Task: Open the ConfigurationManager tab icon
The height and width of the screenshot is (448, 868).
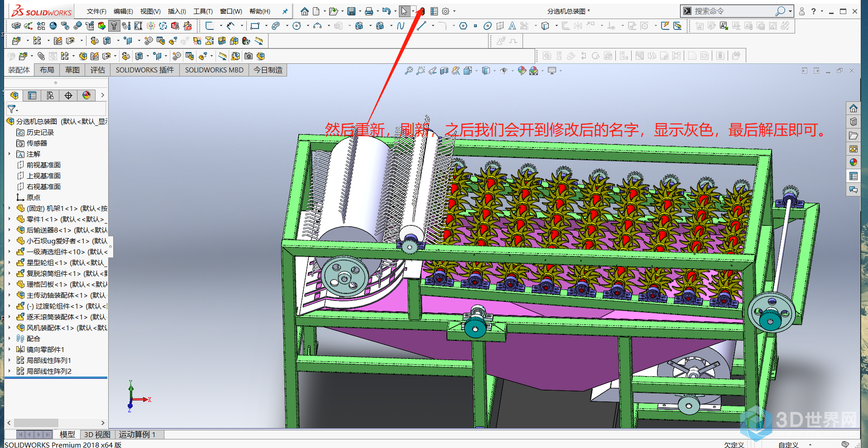Action: click(x=50, y=95)
